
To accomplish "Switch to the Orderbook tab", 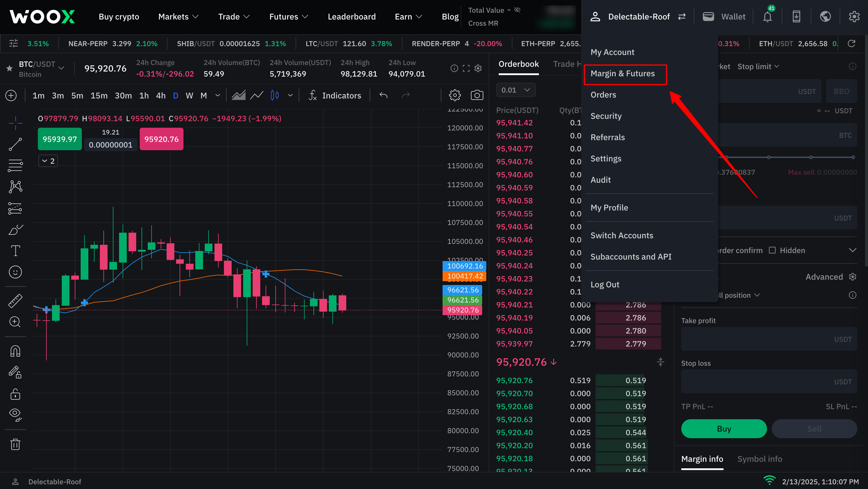I will coord(518,64).
